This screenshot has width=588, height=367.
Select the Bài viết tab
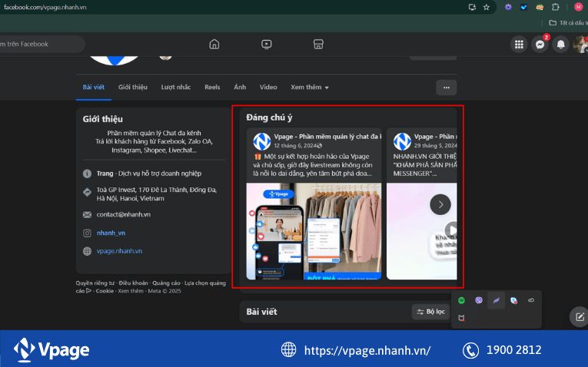[93, 88]
